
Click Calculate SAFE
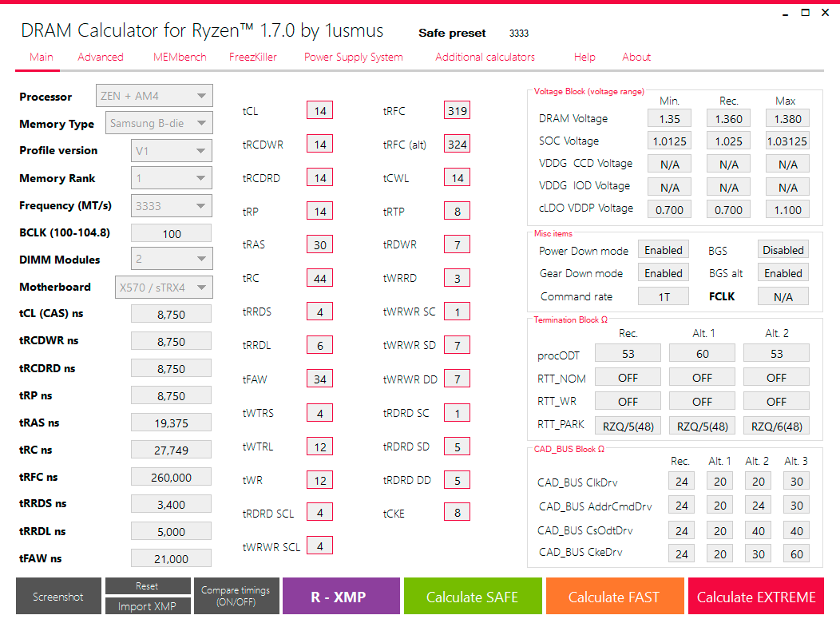tap(473, 596)
